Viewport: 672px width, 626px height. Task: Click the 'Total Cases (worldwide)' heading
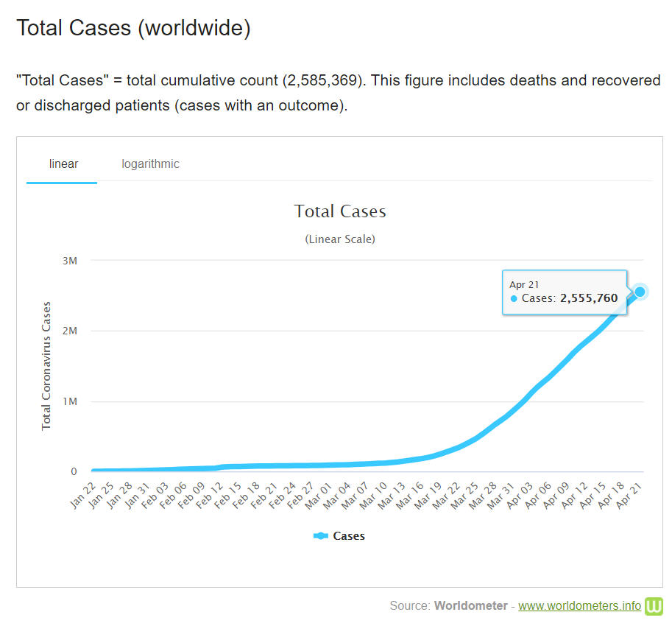[x=133, y=28]
